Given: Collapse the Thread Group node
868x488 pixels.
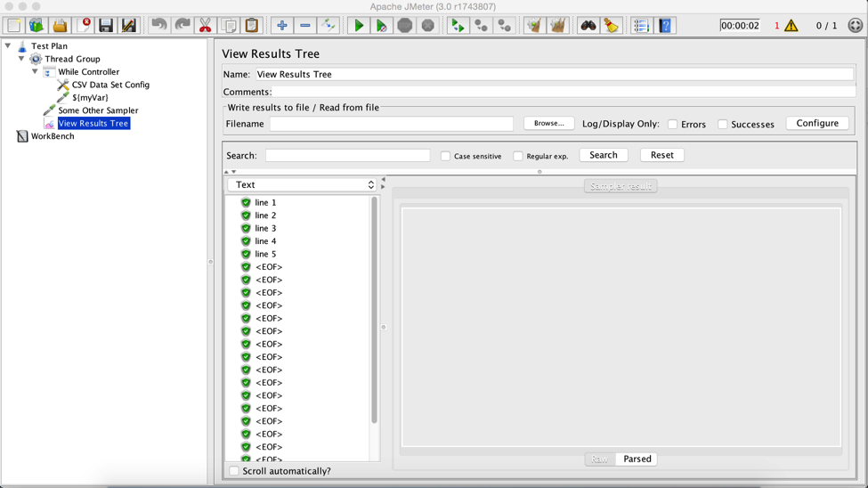Looking at the screenshot, I should pos(21,58).
